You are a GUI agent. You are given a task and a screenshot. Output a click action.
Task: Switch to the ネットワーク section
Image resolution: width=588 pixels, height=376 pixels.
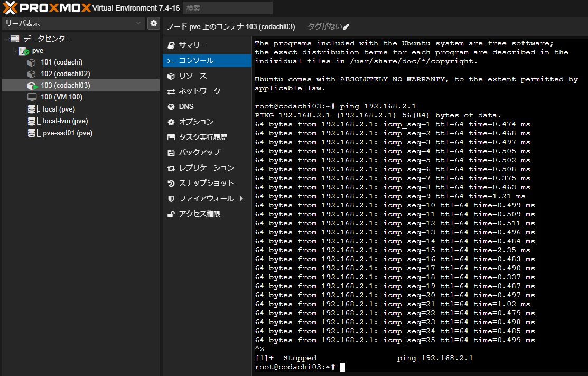click(199, 91)
